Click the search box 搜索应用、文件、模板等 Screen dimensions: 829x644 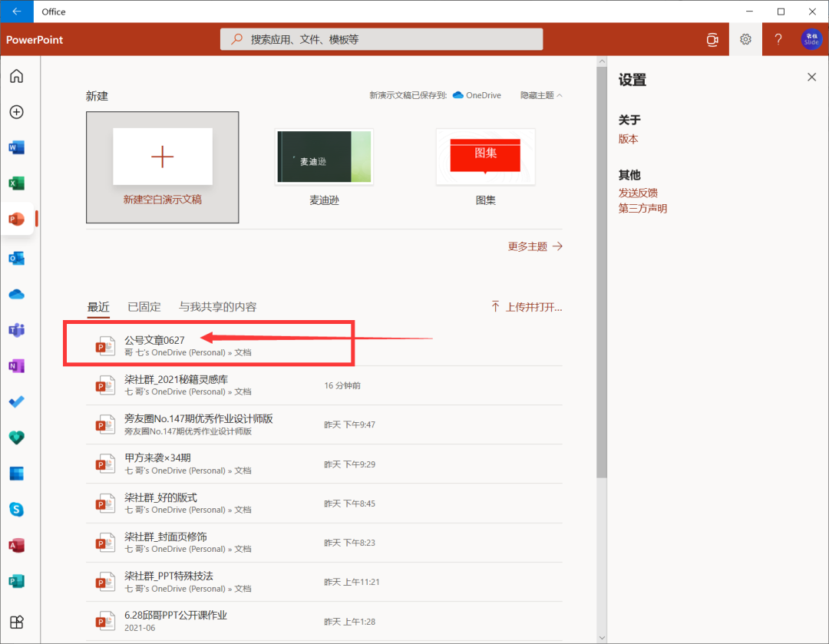click(x=381, y=39)
